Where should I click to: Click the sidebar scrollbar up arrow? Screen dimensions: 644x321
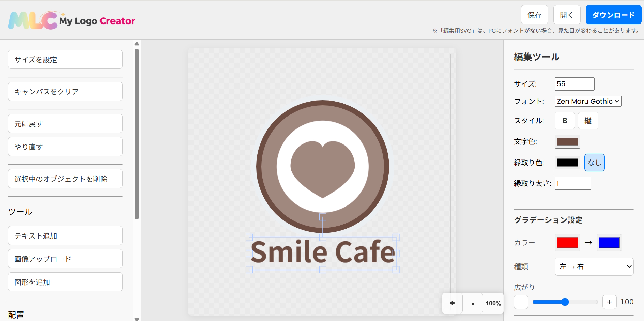point(137,43)
